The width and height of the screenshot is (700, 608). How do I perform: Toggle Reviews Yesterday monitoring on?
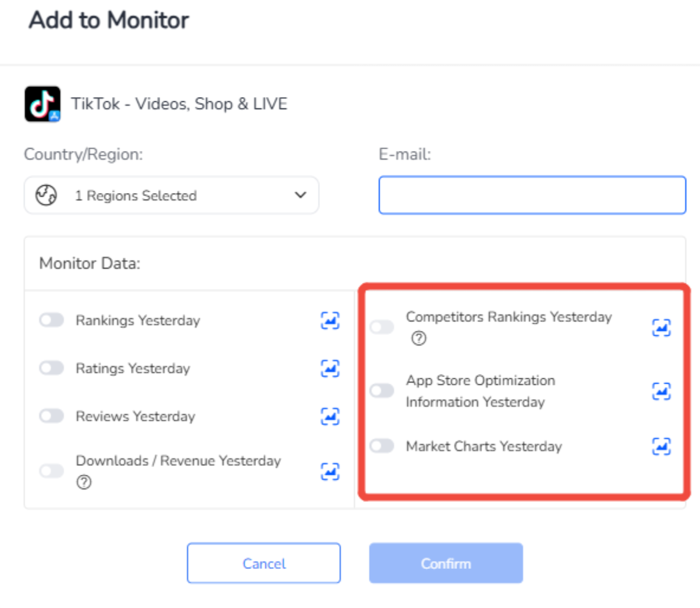(x=51, y=416)
